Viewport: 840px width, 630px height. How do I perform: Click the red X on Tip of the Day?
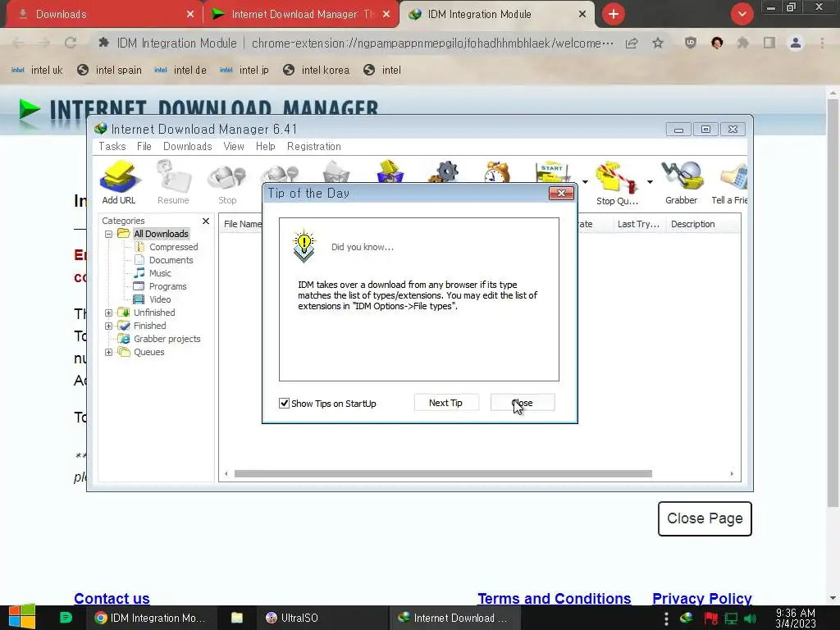point(561,194)
